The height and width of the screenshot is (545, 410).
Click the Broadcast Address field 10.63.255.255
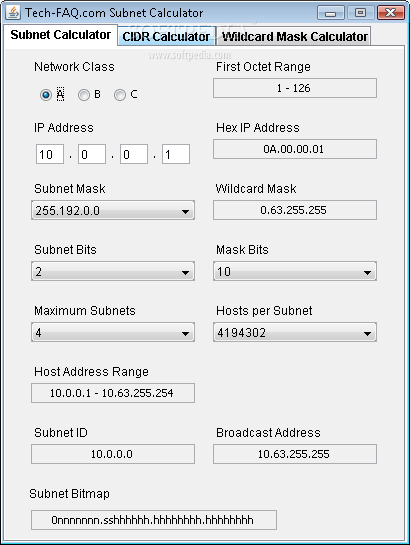[x=295, y=454]
